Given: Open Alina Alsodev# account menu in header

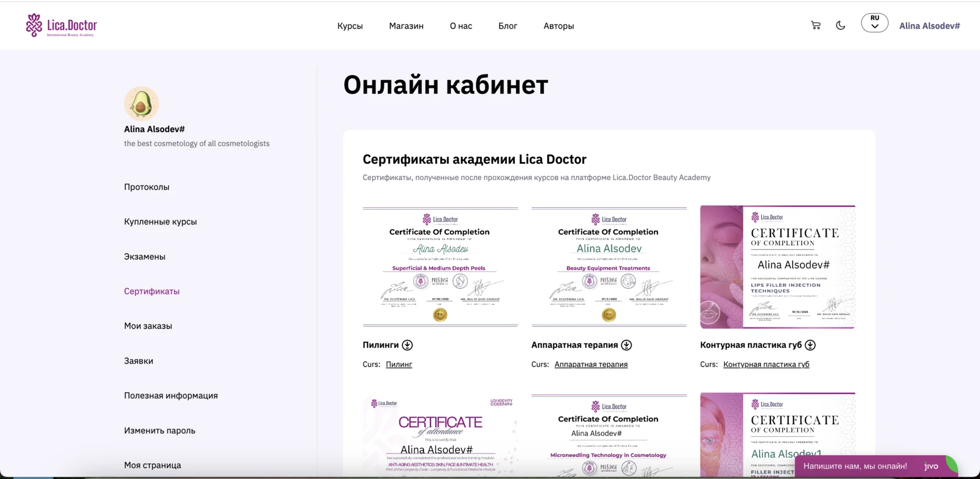Looking at the screenshot, I should pyautogui.click(x=929, y=26).
